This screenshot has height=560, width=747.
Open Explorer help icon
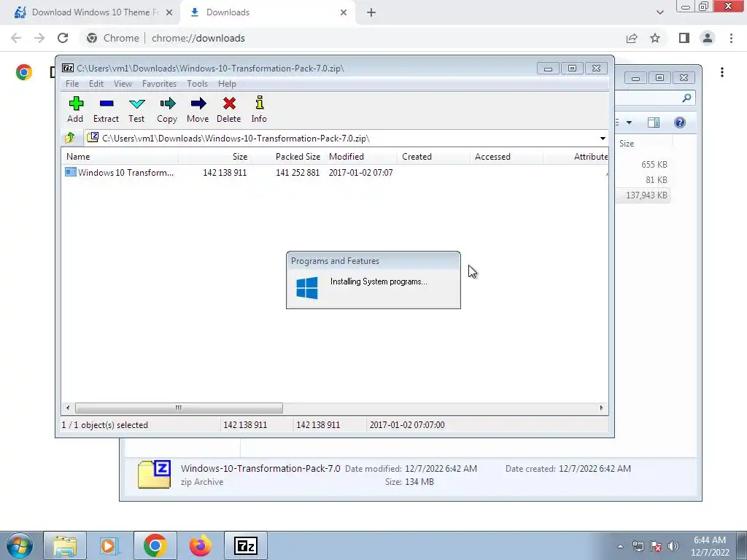point(680,122)
